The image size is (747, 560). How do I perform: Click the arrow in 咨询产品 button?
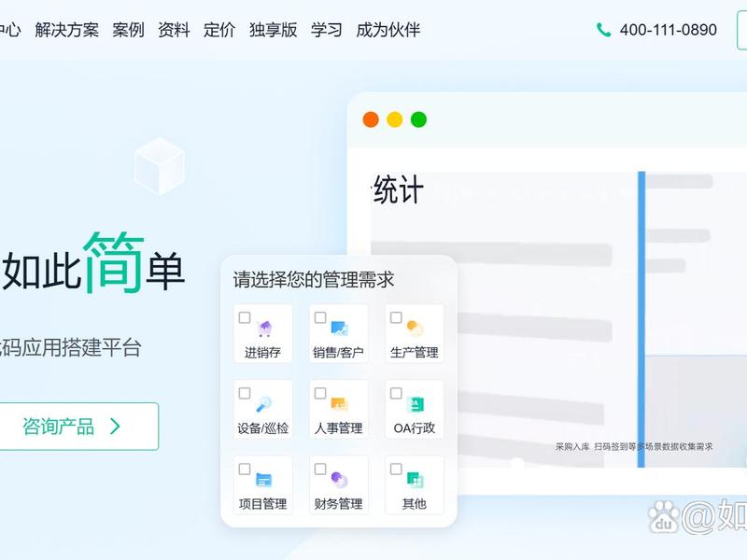115,427
